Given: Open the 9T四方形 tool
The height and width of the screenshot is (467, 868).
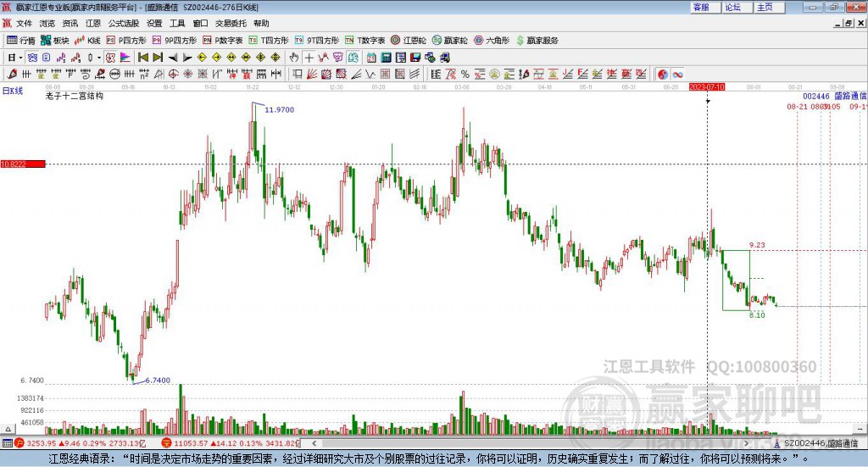Looking at the screenshot, I should (x=317, y=41).
